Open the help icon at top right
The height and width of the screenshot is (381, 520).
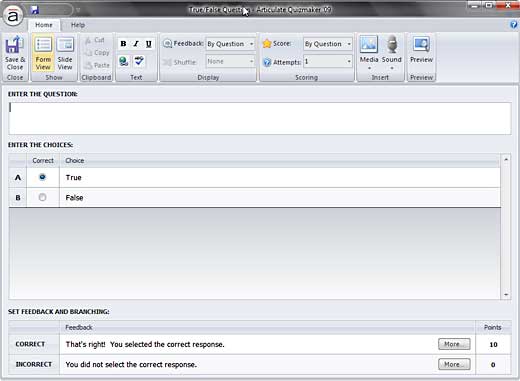pyautogui.click(x=514, y=24)
